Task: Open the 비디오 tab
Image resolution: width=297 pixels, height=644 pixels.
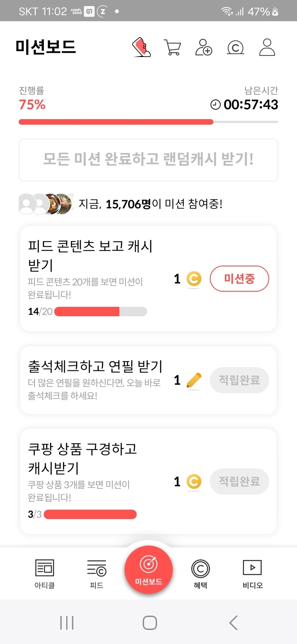Action: pos(252,573)
